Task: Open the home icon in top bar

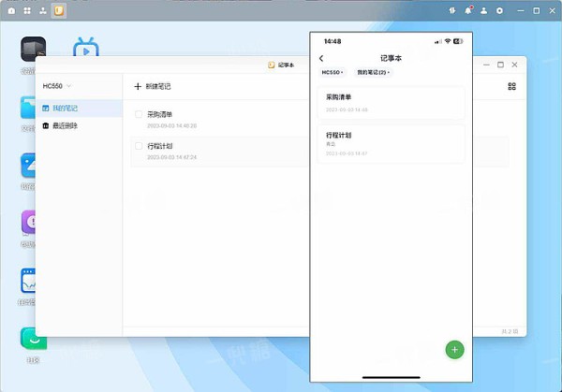Action: tap(11, 10)
